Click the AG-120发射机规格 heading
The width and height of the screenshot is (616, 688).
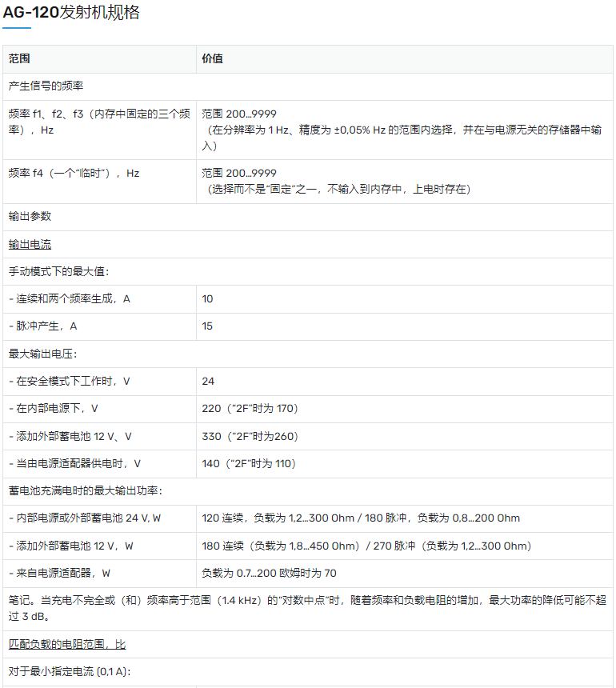tap(71, 13)
